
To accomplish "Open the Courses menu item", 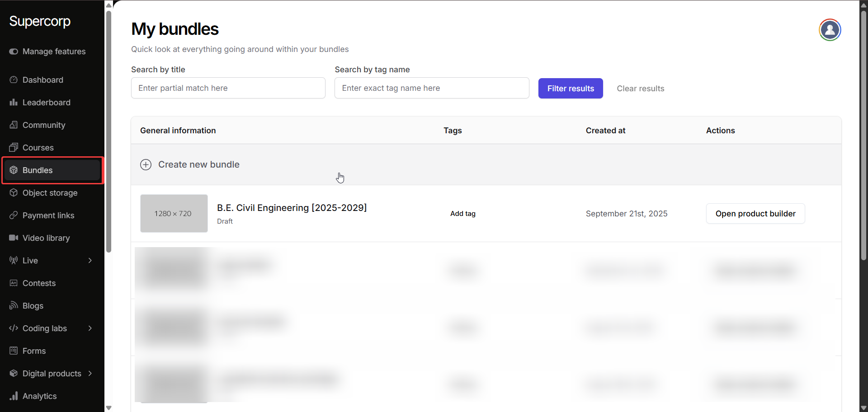I will pyautogui.click(x=38, y=148).
